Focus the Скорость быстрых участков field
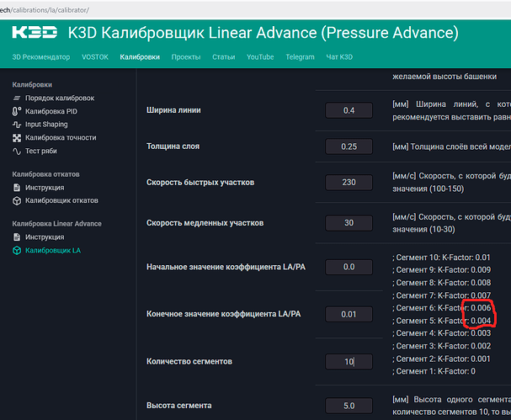The height and width of the screenshot is (420, 511). [x=349, y=183]
